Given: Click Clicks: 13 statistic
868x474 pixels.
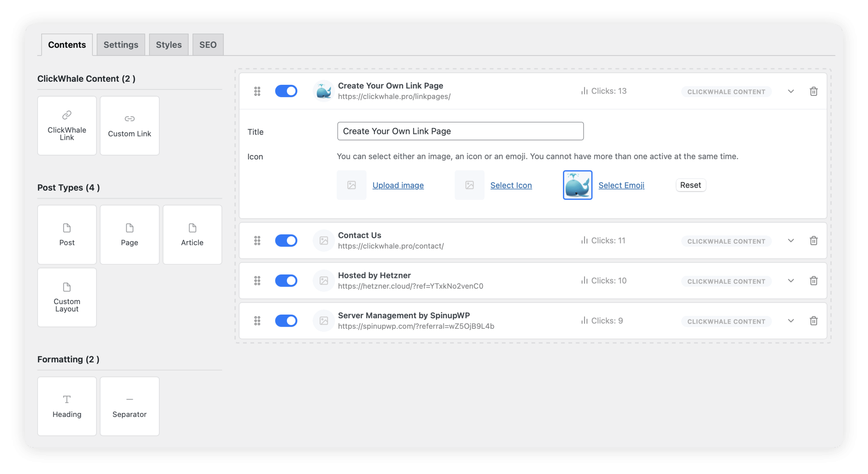Looking at the screenshot, I should [604, 91].
